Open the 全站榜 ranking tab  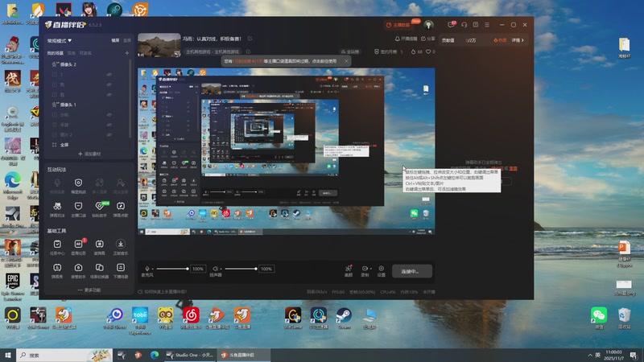(x=350, y=51)
